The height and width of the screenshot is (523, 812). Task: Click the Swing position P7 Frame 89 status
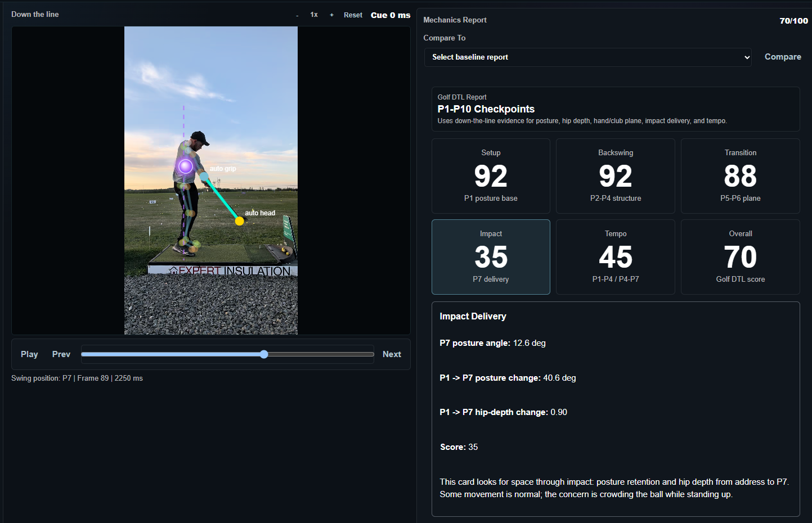(77, 378)
